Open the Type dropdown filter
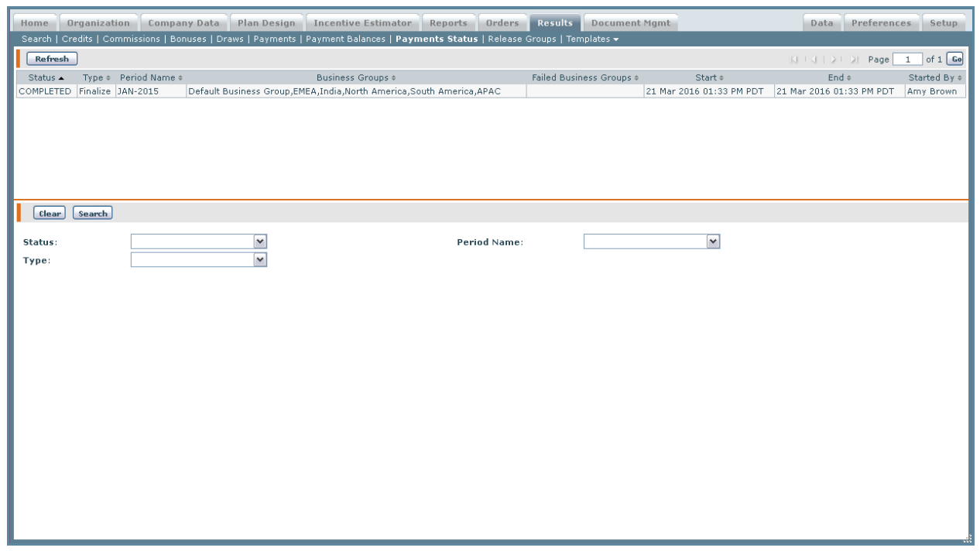The width and height of the screenshot is (980, 551). [x=260, y=261]
